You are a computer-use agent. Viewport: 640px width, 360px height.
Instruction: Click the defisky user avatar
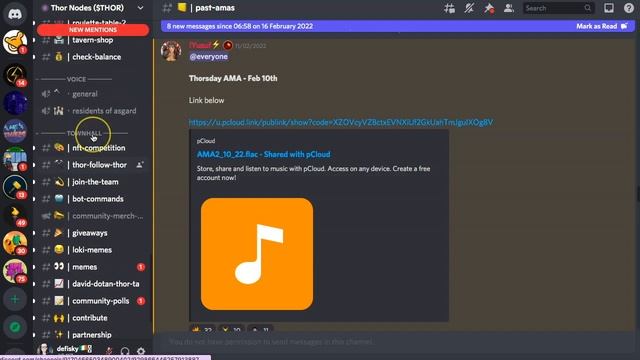(44, 349)
